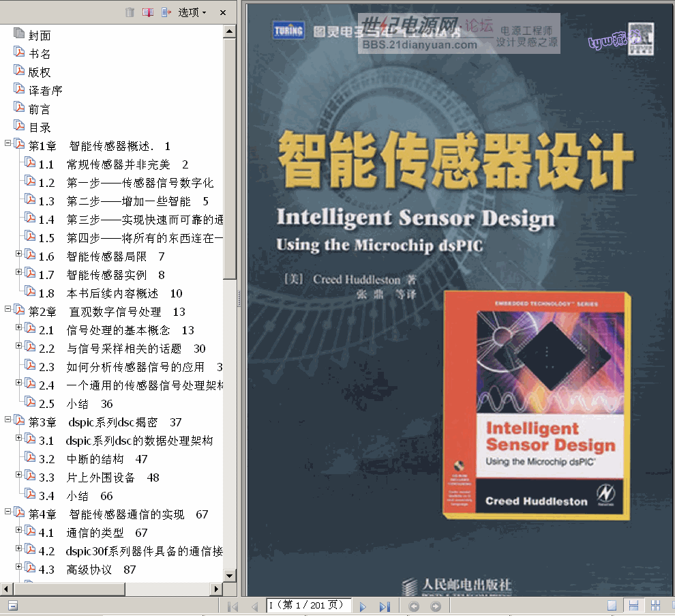The image size is (675, 616).
Task: Open the 选项 options dropdown
Action: [x=192, y=12]
